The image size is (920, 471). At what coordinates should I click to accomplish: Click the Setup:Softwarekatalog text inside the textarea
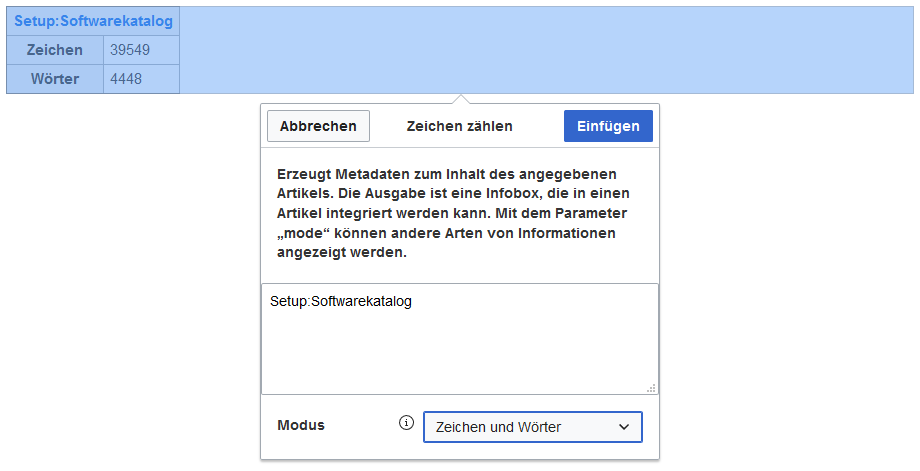(x=341, y=300)
